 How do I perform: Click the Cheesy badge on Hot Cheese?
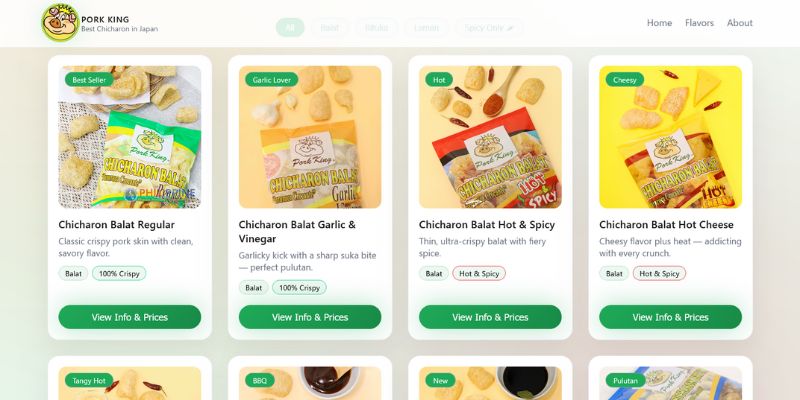point(624,80)
